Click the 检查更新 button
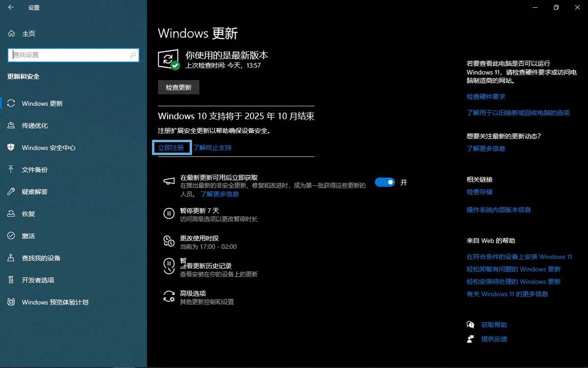Viewport: 588px width, 368px height. pyautogui.click(x=178, y=87)
